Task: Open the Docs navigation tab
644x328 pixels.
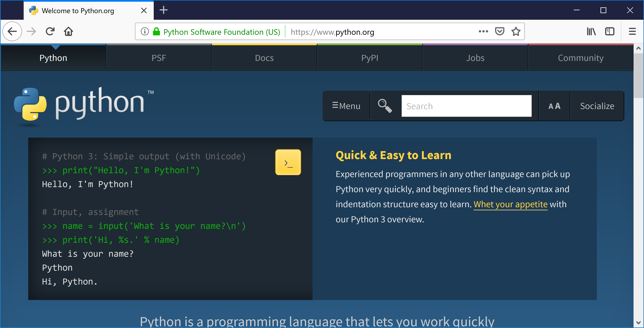Action: click(x=264, y=58)
